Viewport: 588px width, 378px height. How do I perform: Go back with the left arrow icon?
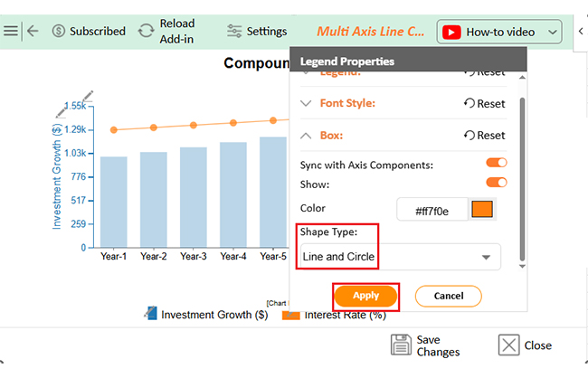(33, 31)
